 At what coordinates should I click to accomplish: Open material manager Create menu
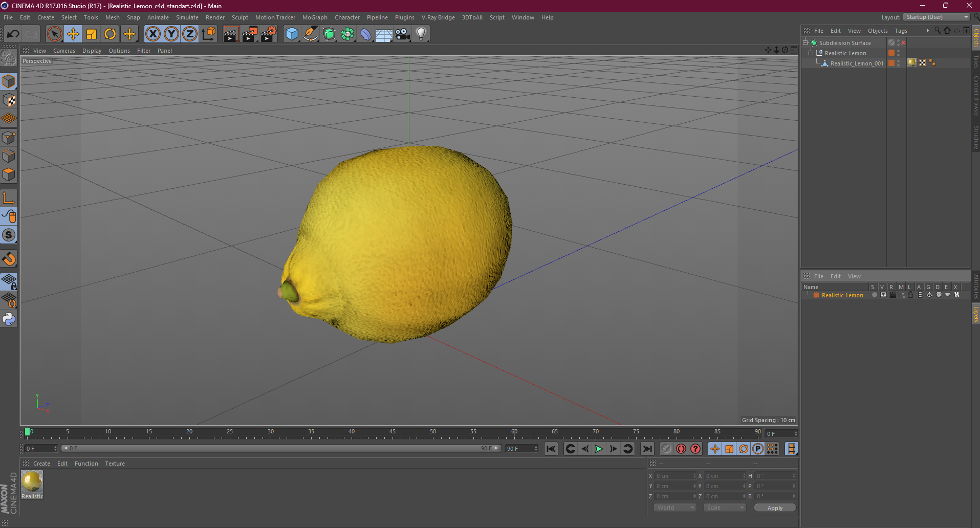tap(41, 464)
